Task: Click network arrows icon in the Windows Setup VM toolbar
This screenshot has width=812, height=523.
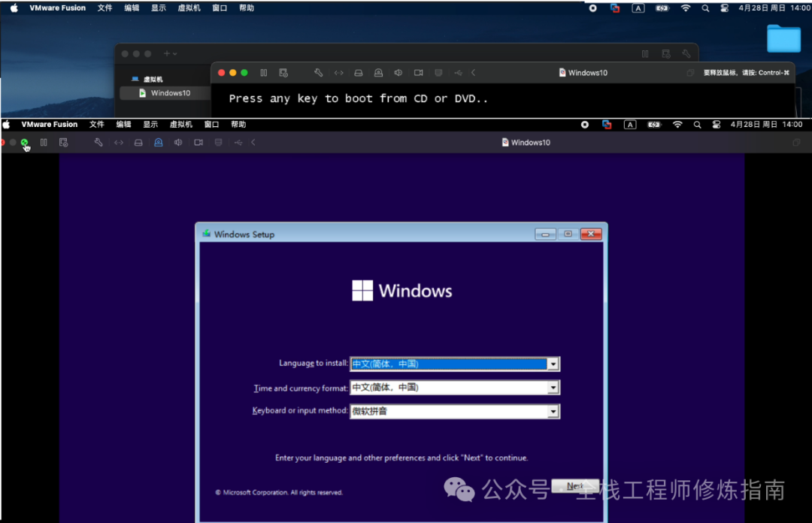Action: click(x=119, y=143)
